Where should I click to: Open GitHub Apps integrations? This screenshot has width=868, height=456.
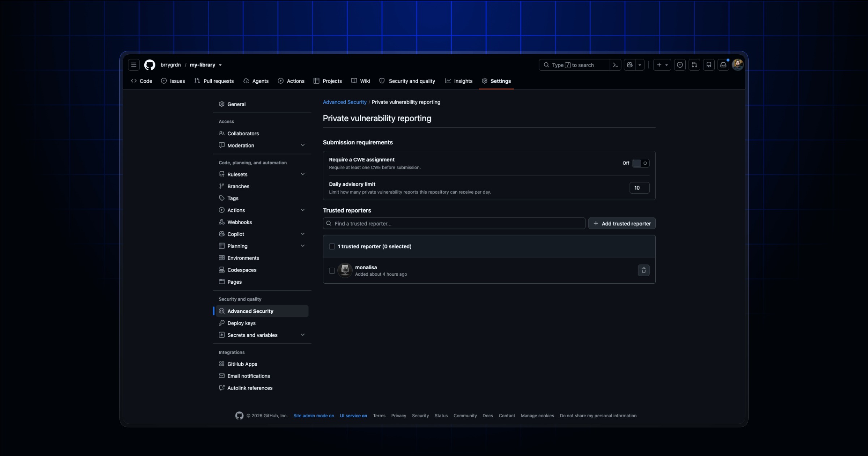tap(262, 364)
